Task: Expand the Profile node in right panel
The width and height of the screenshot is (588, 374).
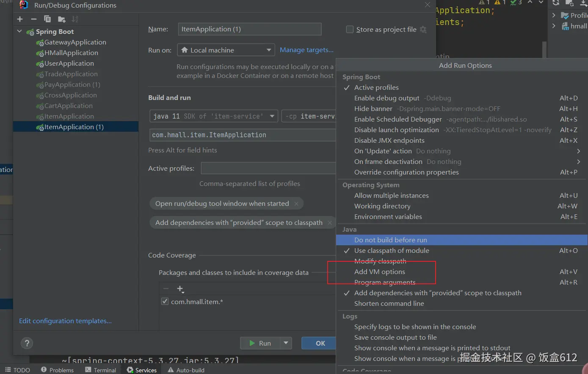Action: click(x=554, y=15)
